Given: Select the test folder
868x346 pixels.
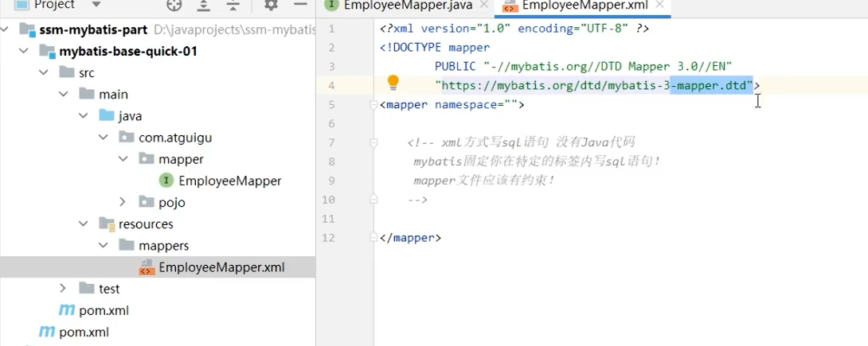Looking at the screenshot, I should 109,289.
